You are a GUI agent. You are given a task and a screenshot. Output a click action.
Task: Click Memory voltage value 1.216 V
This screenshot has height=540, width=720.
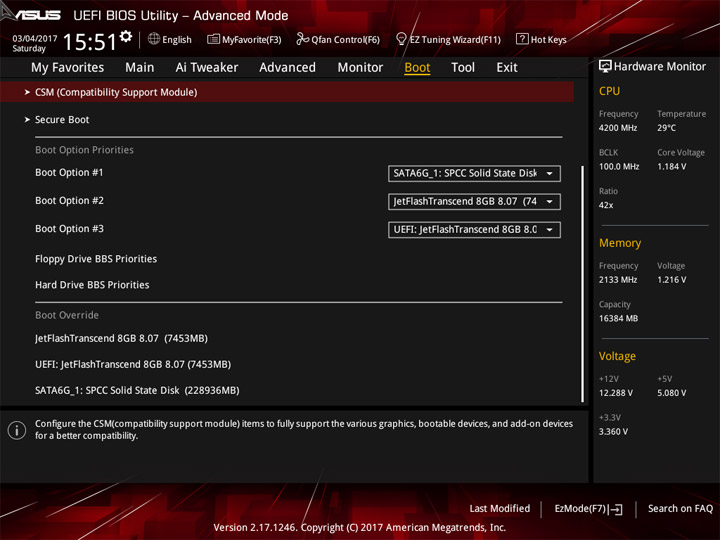click(x=672, y=280)
